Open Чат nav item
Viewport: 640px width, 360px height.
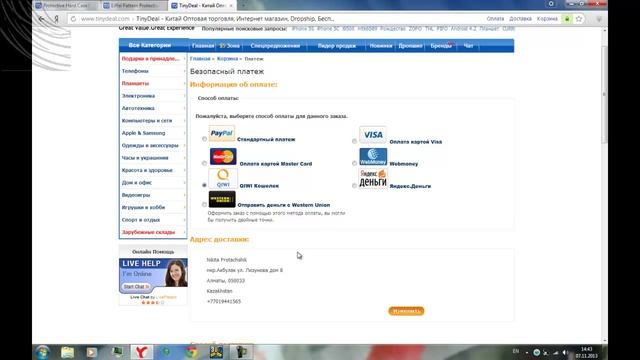(x=468, y=46)
